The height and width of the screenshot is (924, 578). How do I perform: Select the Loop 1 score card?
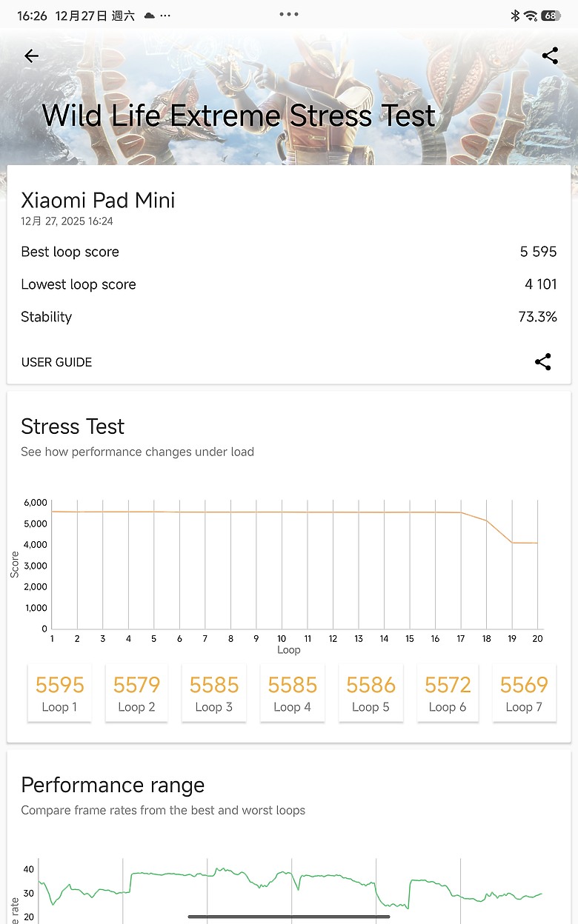click(59, 692)
